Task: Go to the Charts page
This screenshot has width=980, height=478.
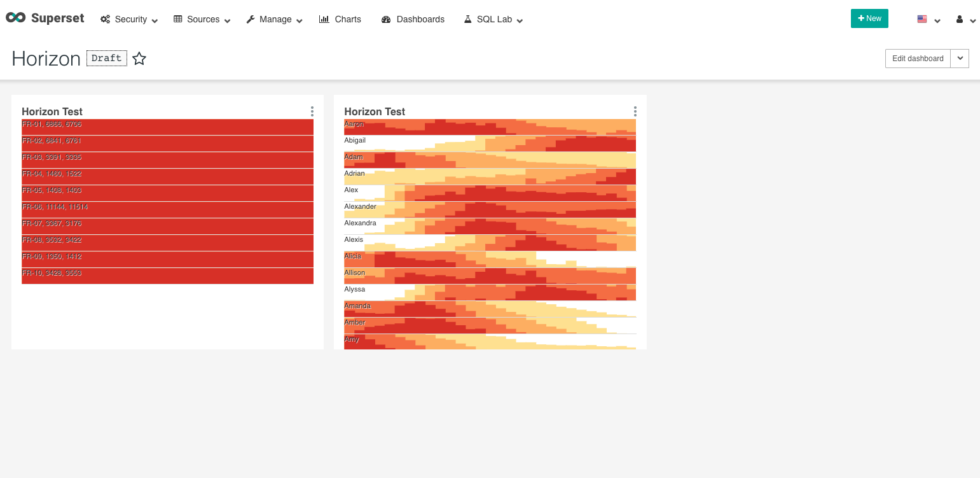Action: [340, 19]
